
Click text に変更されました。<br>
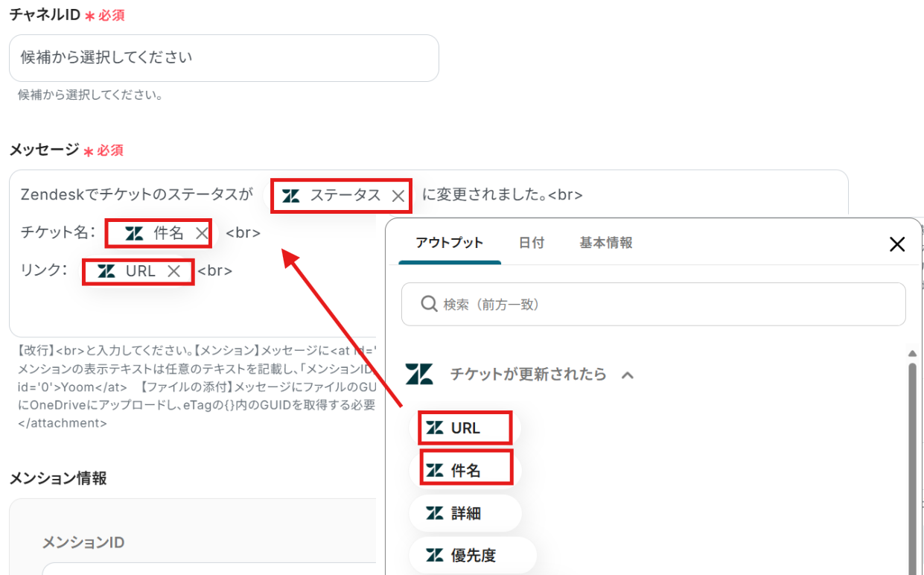503,194
